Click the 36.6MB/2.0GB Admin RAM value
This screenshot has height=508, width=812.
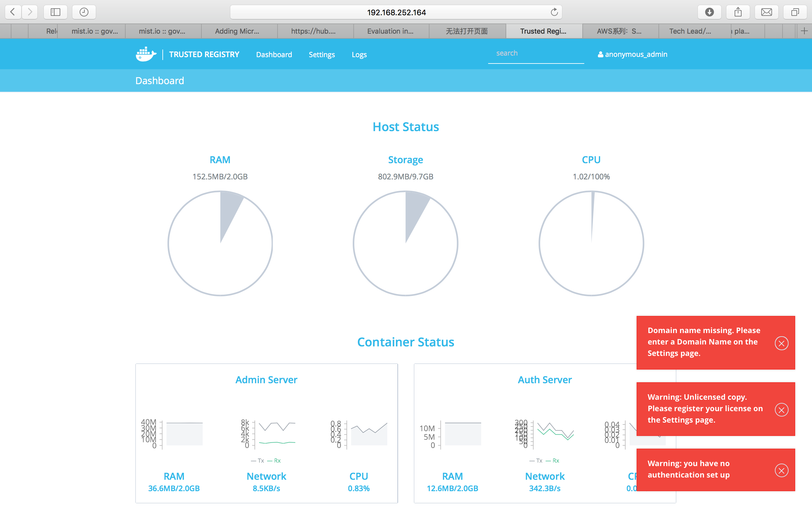174,488
